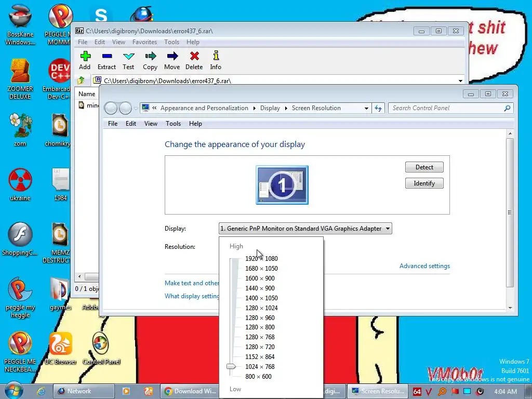Click the 64 tray icon
The height and width of the screenshot is (399, 532).
pos(417,392)
